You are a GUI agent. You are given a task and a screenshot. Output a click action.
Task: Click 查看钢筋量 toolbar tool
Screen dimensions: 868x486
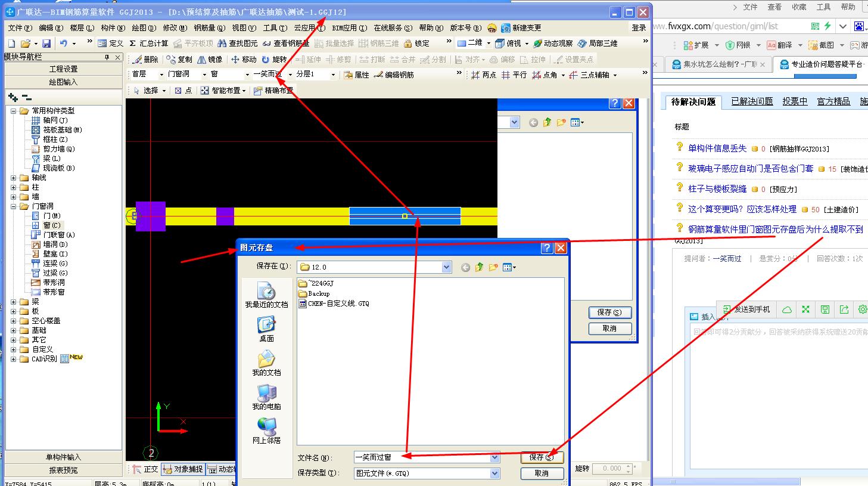pos(285,44)
